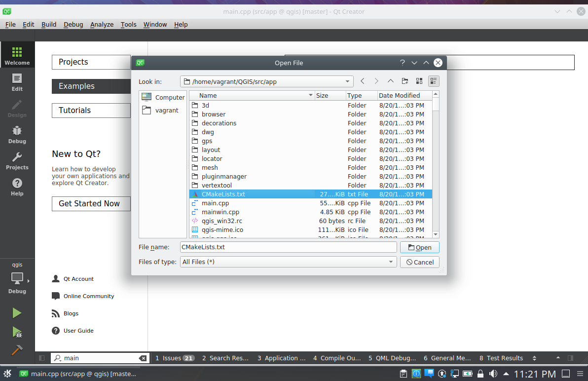Open the Compile Output pane
Viewport: 588px width, 381px height.
pyautogui.click(x=337, y=358)
